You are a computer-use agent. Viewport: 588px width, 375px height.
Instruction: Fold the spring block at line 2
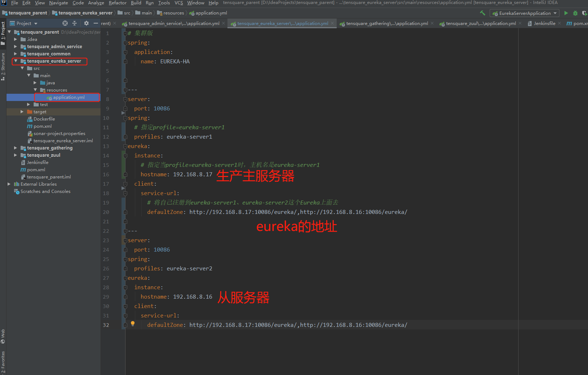125,43
